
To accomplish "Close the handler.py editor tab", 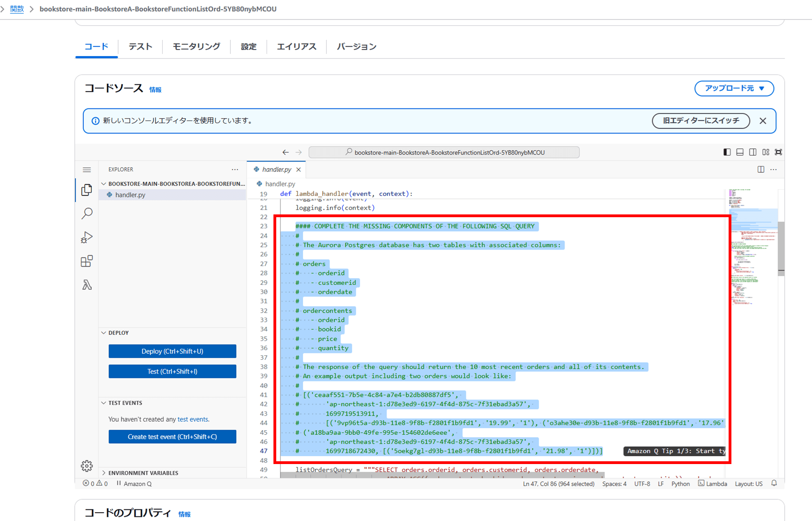I will (298, 169).
